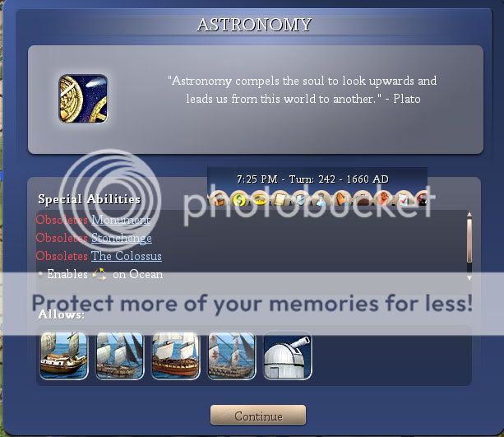504x437 pixels.
Task: Click the Astronomy technology icon beside the quote
Action: point(83,99)
